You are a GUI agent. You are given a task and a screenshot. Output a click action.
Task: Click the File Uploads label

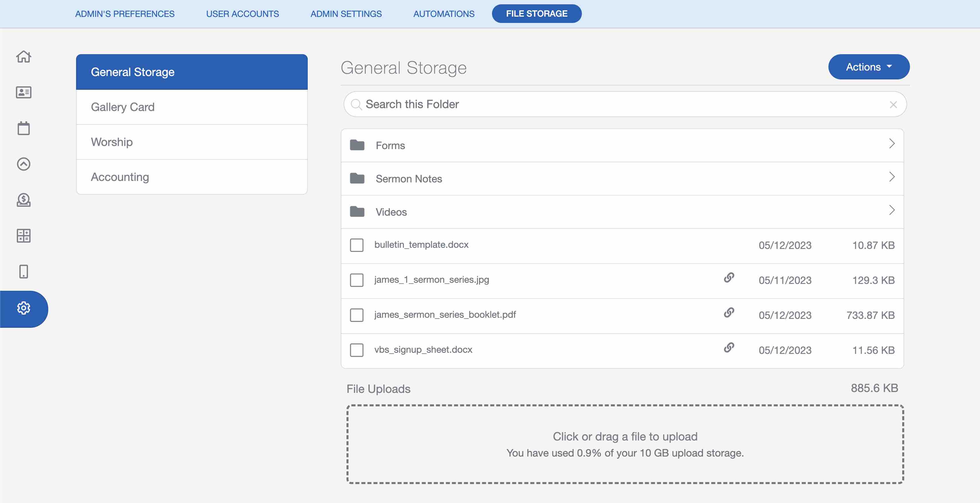pyautogui.click(x=378, y=389)
